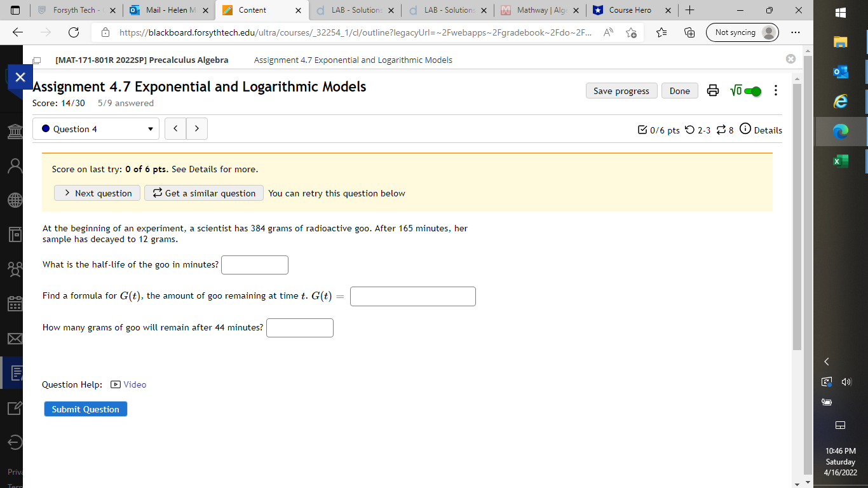Click the Save progress button
This screenshot has height=488, width=868.
[x=621, y=90]
